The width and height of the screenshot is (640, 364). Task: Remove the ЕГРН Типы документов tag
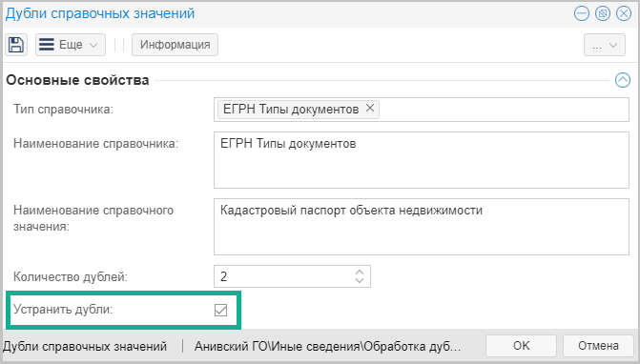[x=370, y=108]
